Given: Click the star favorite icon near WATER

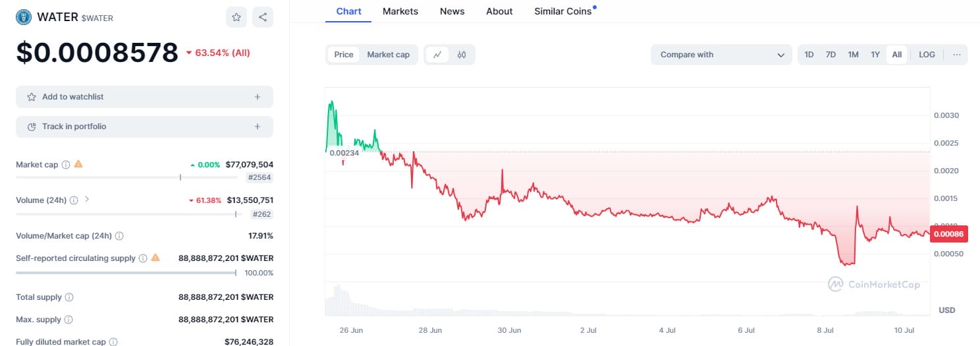Looking at the screenshot, I should pyautogui.click(x=236, y=17).
